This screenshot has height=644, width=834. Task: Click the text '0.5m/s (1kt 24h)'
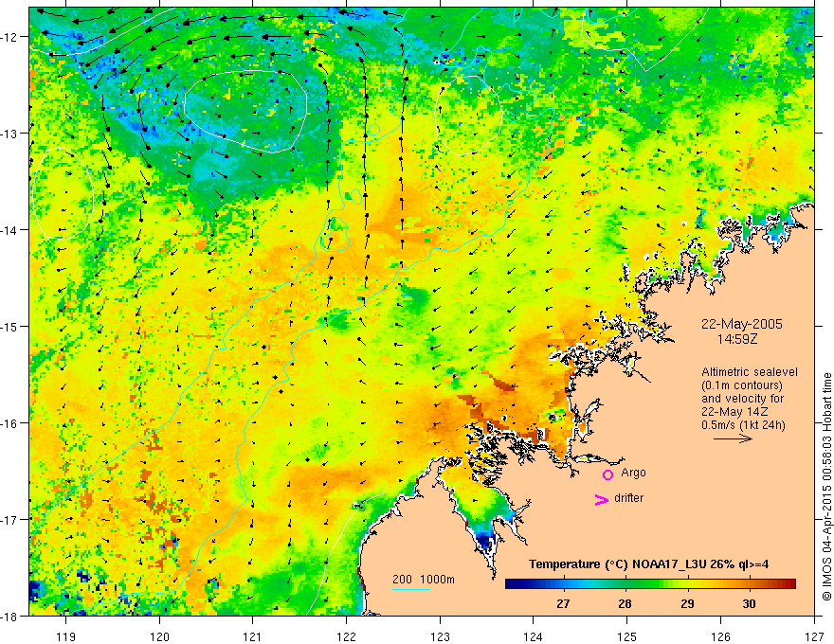pyautogui.click(x=743, y=425)
